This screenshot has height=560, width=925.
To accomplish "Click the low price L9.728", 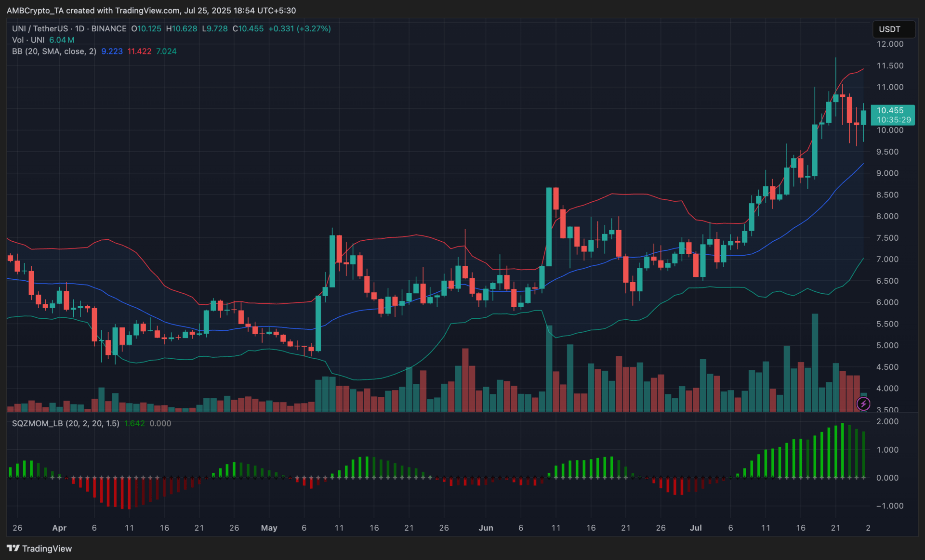I will click(x=215, y=29).
